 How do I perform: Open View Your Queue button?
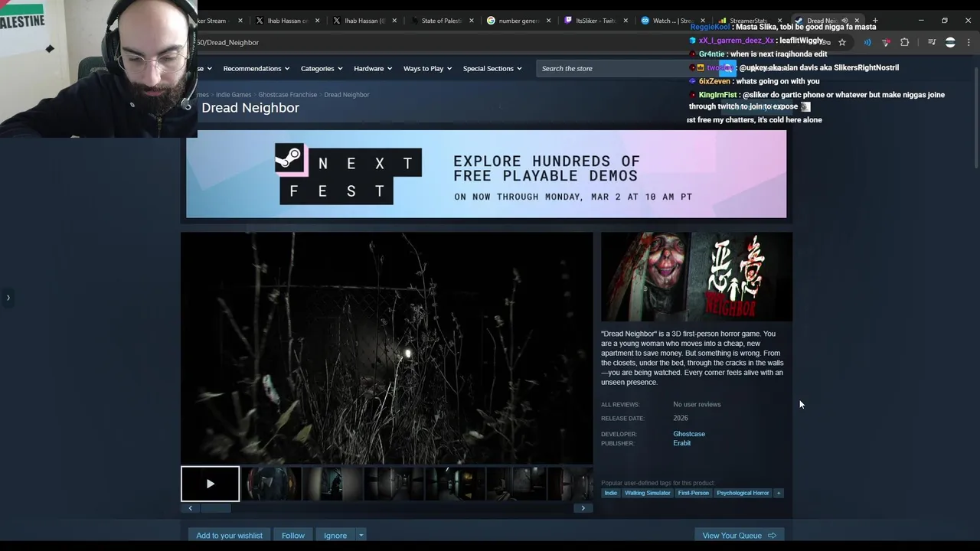pyautogui.click(x=739, y=536)
